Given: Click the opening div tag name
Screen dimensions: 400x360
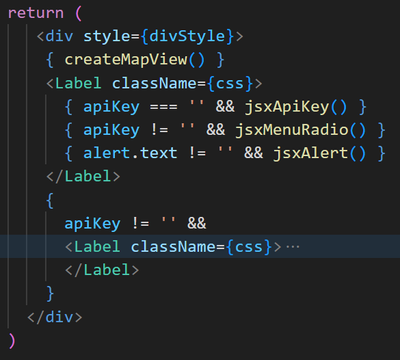Looking at the screenshot, I should (59, 36).
